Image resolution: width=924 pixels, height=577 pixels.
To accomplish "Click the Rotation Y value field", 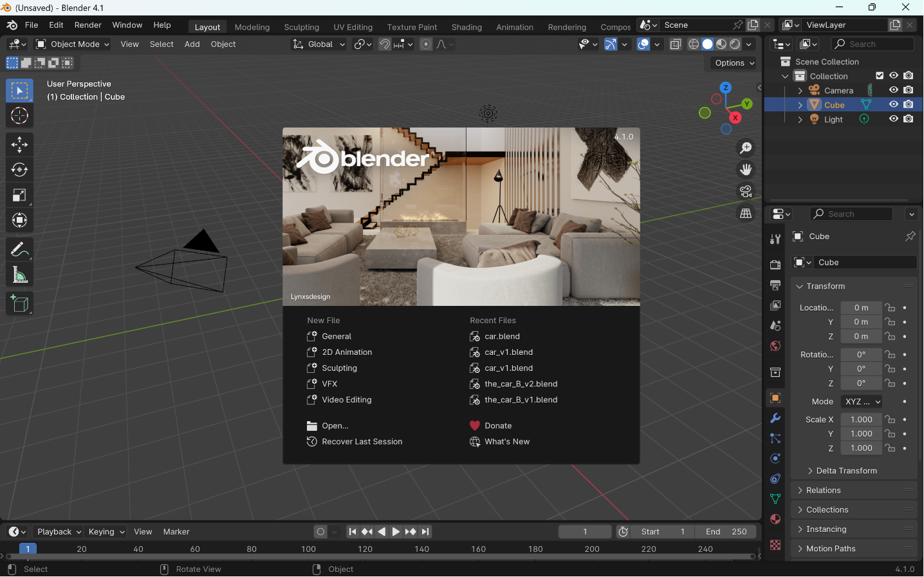I will [x=862, y=369].
